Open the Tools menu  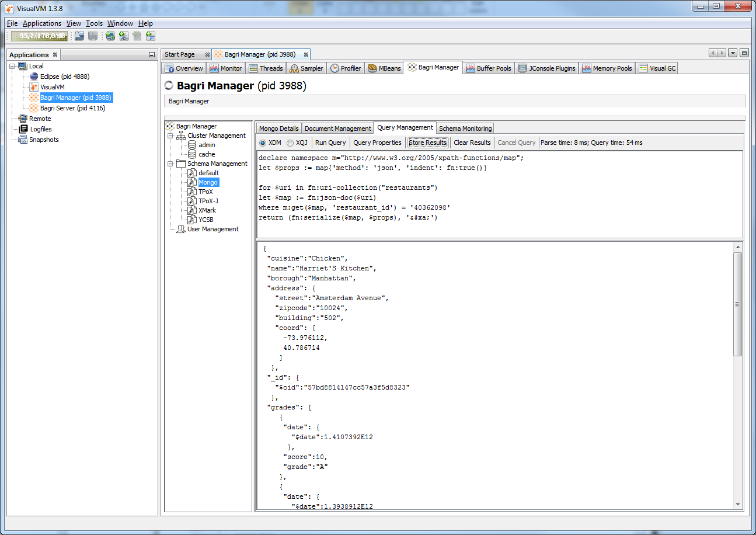pyautogui.click(x=94, y=23)
